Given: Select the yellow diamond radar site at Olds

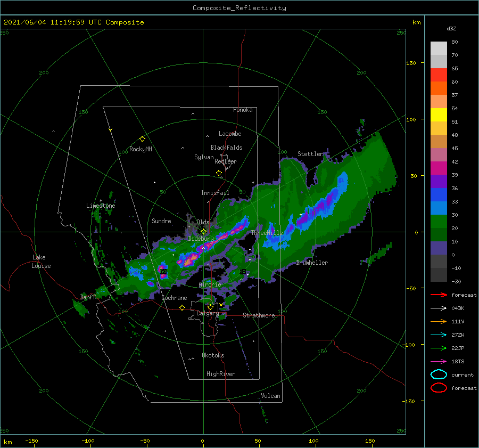Looking at the screenshot, I should [x=203, y=232].
